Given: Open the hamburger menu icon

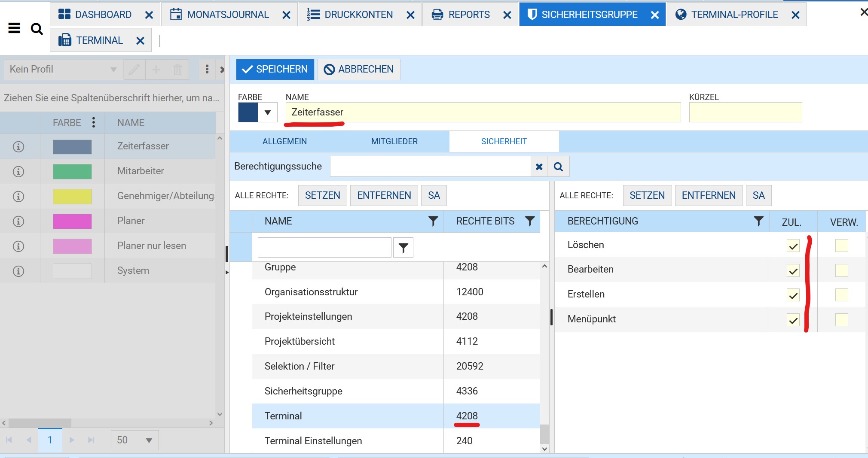Looking at the screenshot, I should coord(14,28).
